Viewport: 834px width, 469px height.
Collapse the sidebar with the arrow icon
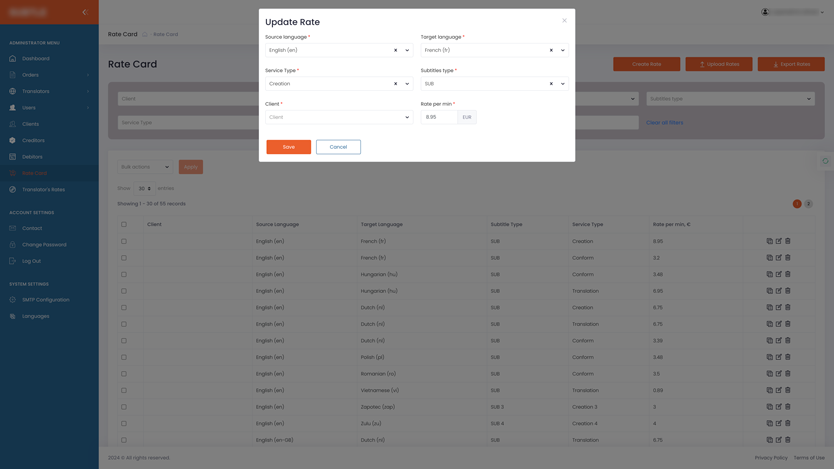(84, 12)
